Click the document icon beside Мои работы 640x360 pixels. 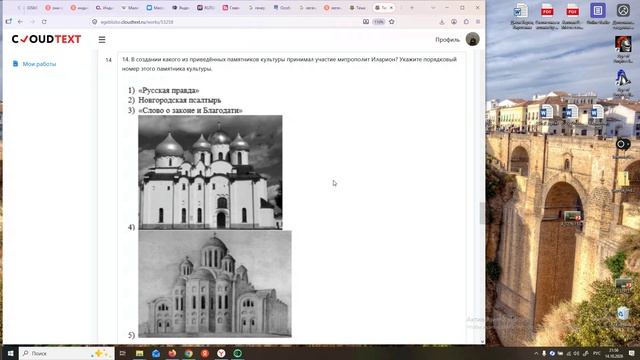click(16, 64)
